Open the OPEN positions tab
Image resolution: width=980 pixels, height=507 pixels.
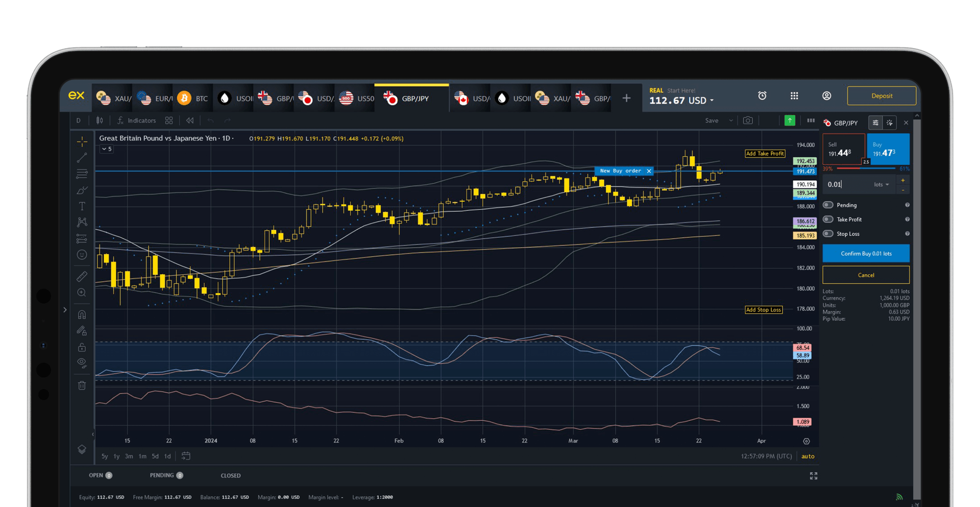click(100, 475)
